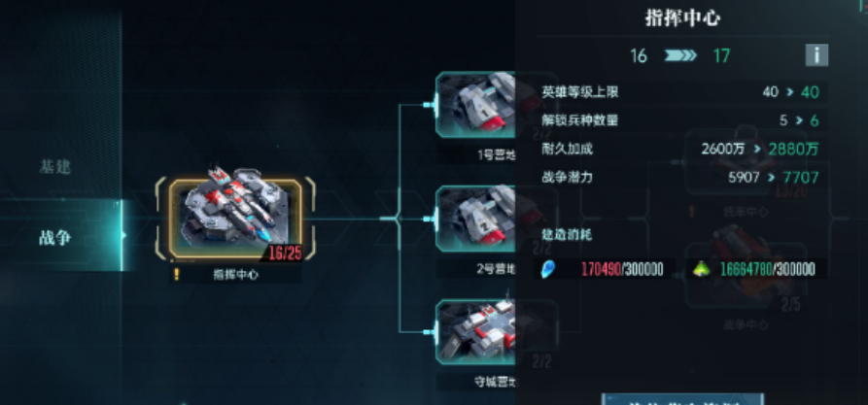Click the level upgrade arrow between 16 and 17
The image size is (868, 405).
[680, 55]
